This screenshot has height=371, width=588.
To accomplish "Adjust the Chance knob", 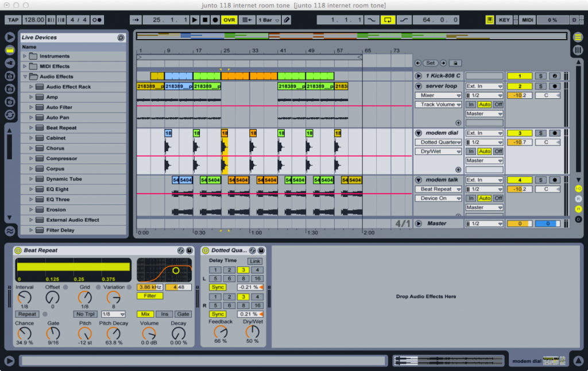I will (24, 333).
